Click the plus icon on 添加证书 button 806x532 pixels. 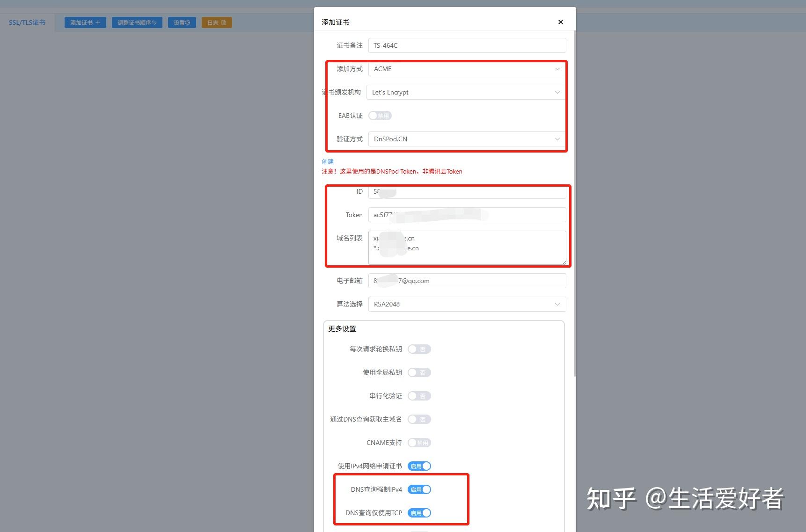pos(98,22)
